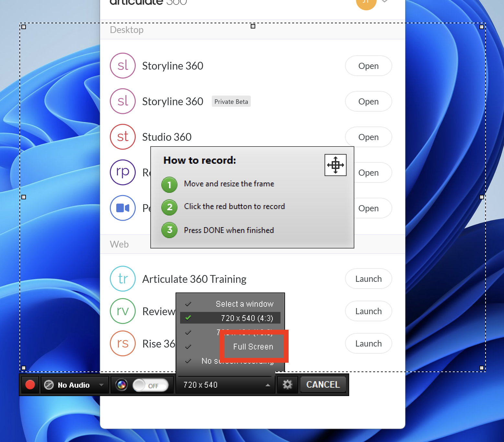The image size is (504, 442).
Task: Click the move frame crosshair icon
Action: (x=336, y=165)
